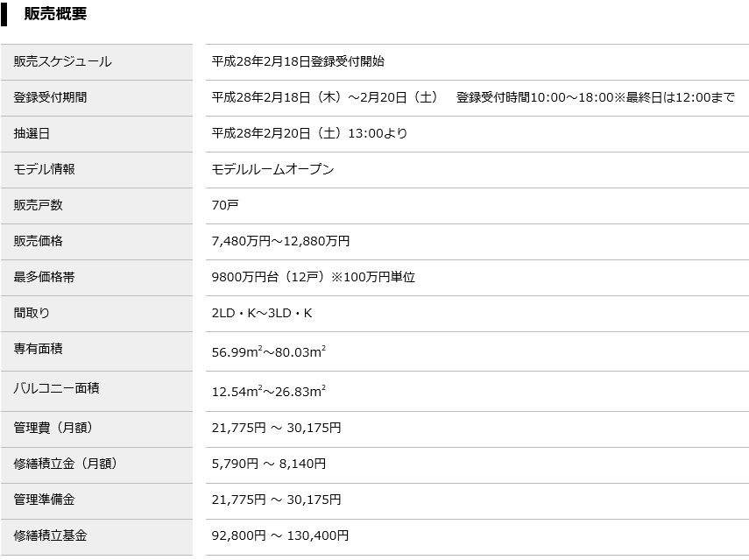749x560 pixels.
Task: Click the 販売価格 row label
Action: (x=38, y=241)
